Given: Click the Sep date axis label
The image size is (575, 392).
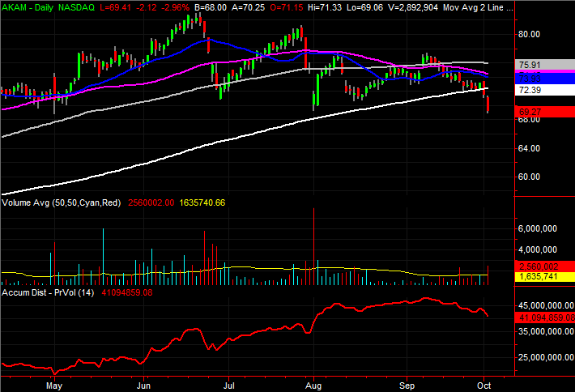Looking at the screenshot, I should click(x=407, y=386).
